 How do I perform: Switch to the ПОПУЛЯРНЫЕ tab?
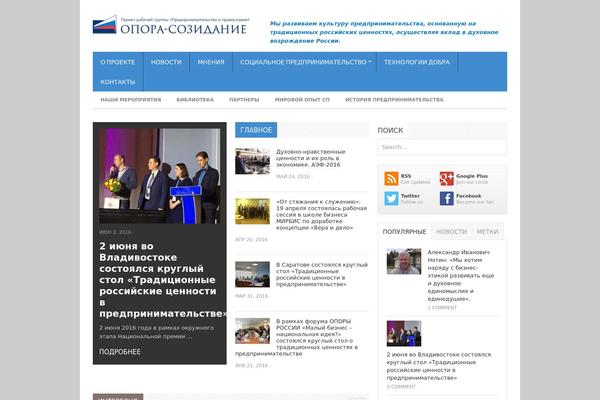pos(404,232)
